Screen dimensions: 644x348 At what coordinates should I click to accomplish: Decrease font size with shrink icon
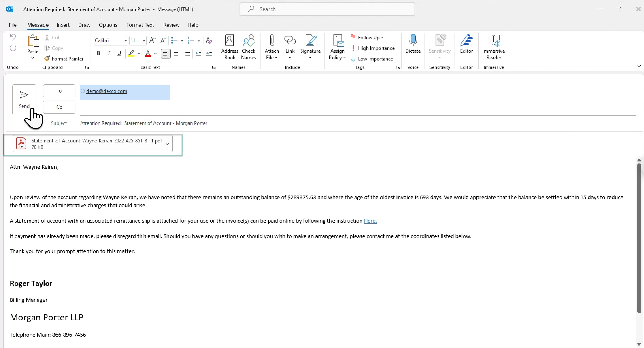[x=163, y=40]
